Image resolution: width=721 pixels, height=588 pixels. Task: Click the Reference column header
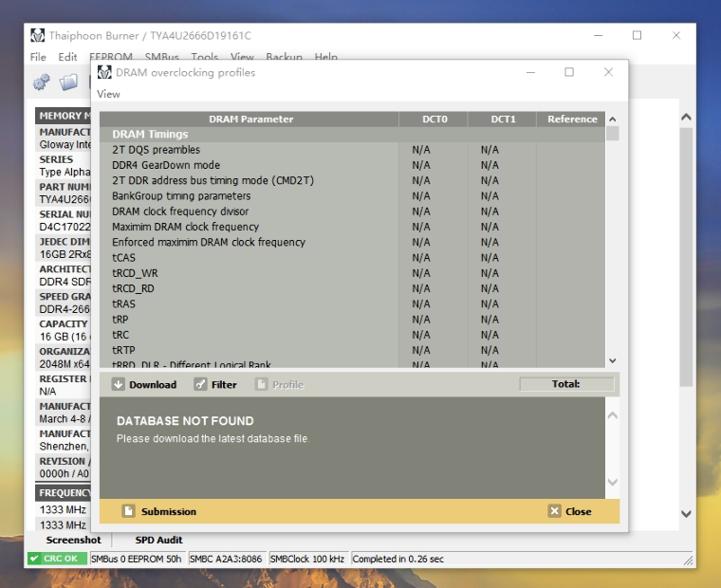pyautogui.click(x=572, y=119)
